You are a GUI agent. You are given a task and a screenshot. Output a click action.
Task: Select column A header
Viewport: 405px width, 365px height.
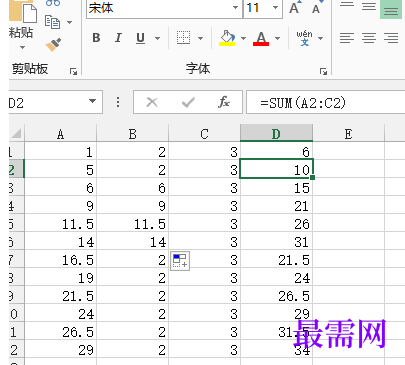point(60,134)
